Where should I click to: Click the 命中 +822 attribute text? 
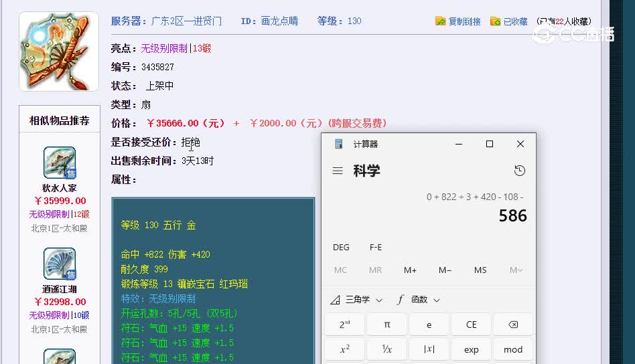point(142,254)
